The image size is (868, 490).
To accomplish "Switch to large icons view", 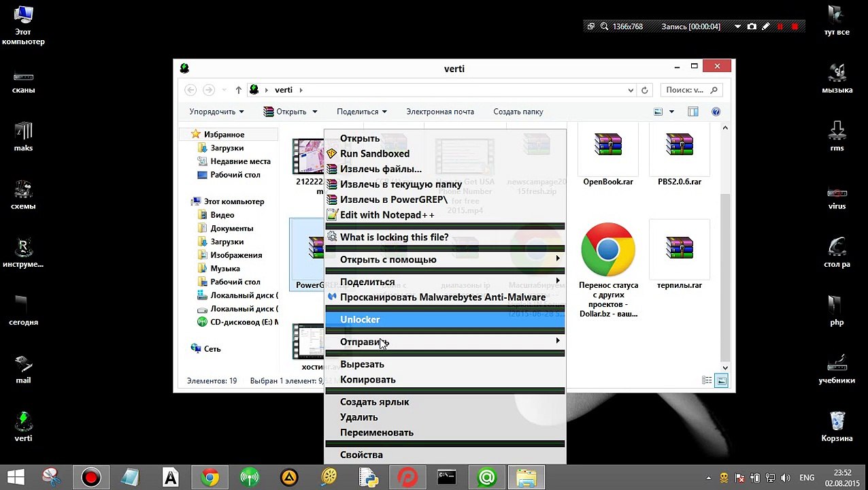I will [x=722, y=380].
